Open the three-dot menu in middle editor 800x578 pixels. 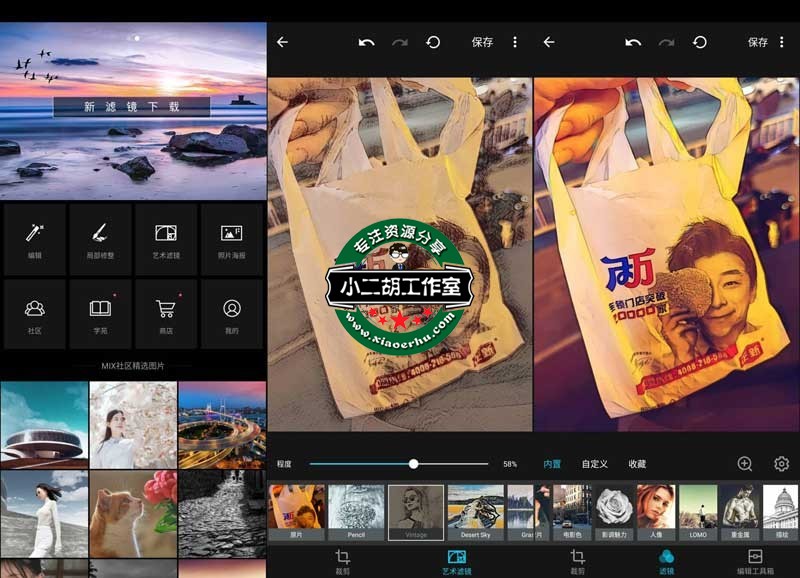(x=515, y=42)
